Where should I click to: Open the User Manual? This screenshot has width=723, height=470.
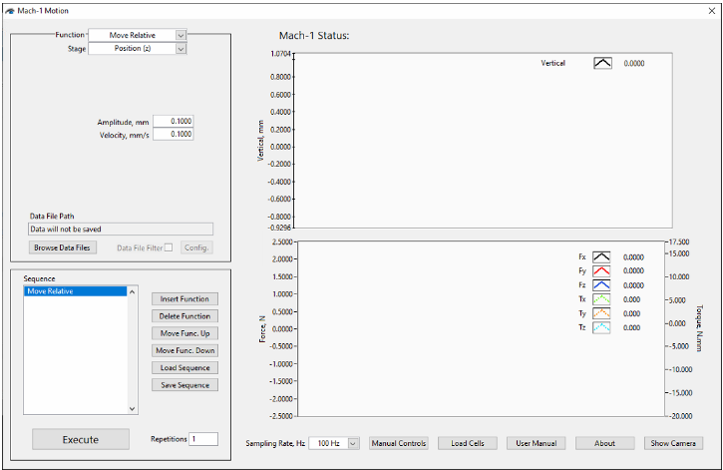536,443
